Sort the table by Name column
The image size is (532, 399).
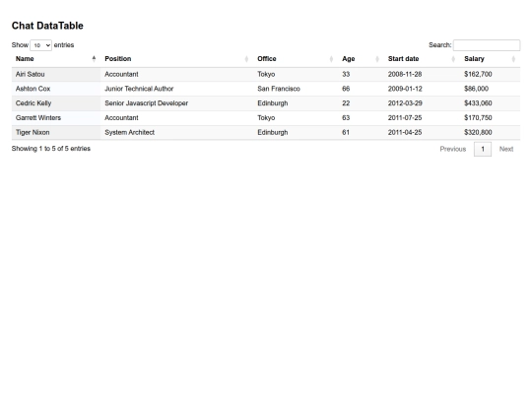tap(56, 59)
